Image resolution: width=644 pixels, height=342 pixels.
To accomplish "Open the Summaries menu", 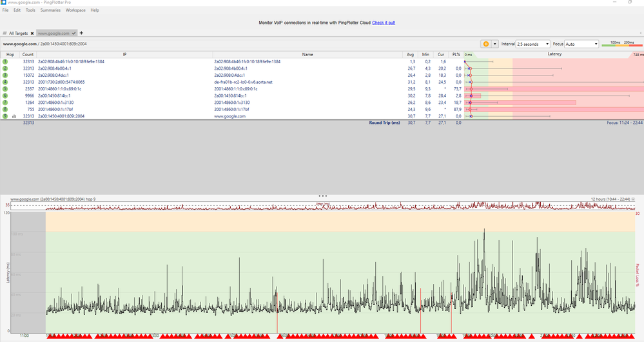I will 50,10.
